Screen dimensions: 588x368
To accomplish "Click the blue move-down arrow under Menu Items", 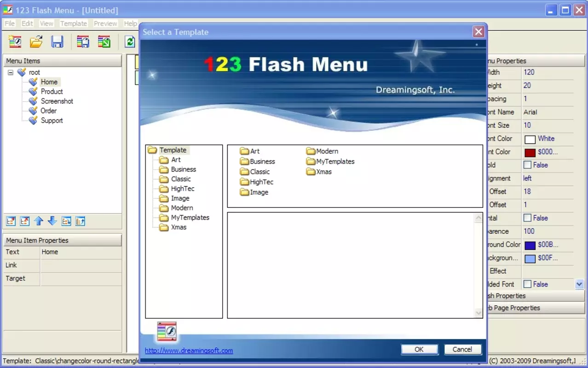I will tap(52, 221).
